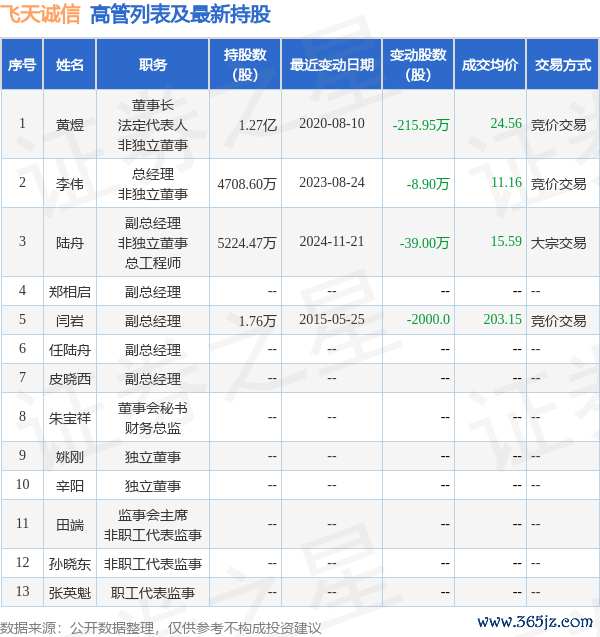
Task: Click the average price 24.56
Action: (506, 123)
